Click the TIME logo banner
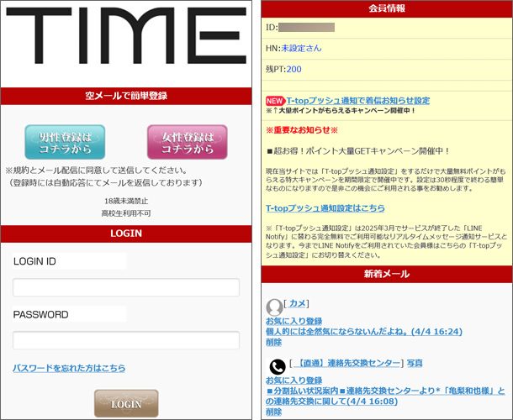Viewport: 513px width, 420px height. (x=126, y=40)
